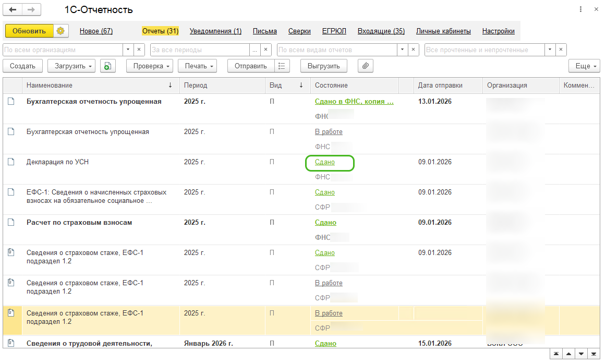This screenshot has height=364, width=606.
Task: Jump to list end with bottom arrow
Action: click(593, 354)
